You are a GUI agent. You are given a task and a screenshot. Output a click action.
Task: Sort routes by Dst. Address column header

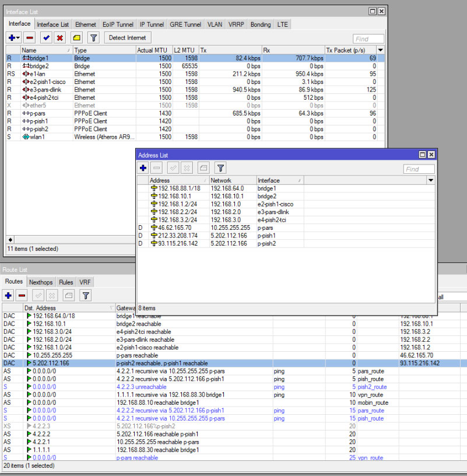69,308
